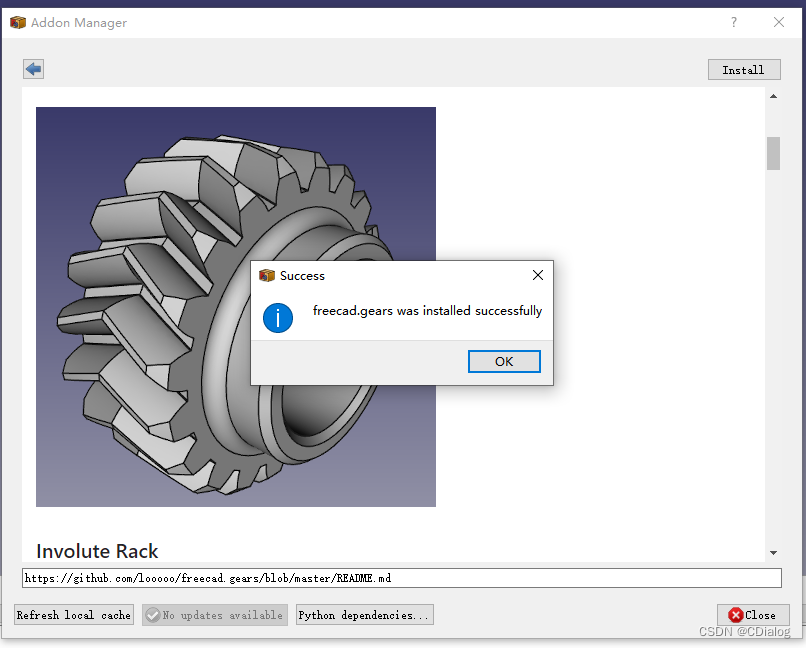Screen dimensions: 806x648
Task: Click the Involute Rack heading
Action: 97,551
